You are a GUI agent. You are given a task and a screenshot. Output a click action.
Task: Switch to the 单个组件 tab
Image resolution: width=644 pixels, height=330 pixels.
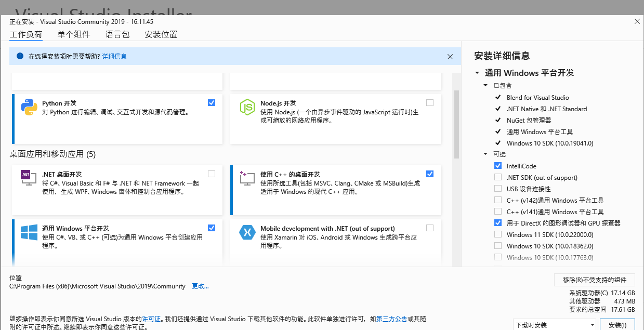(74, 35)
